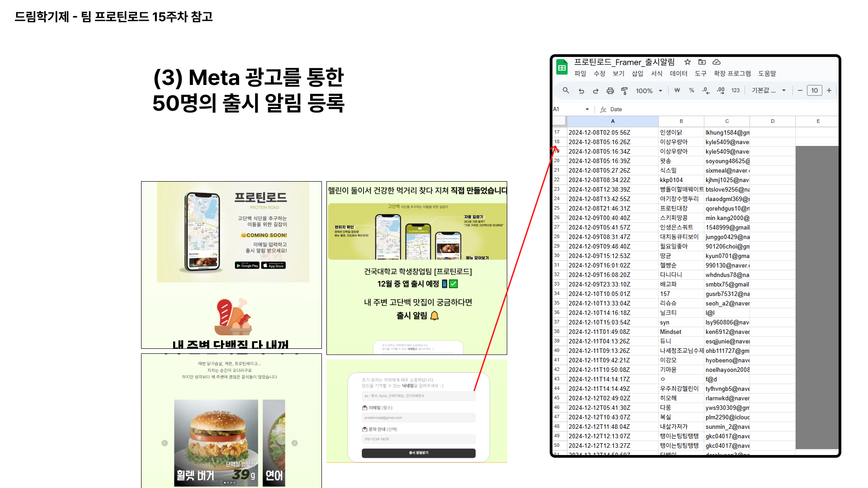The image size is (868, 488).
Task: Open the 서식 menu
Action: tap(656, 74)
